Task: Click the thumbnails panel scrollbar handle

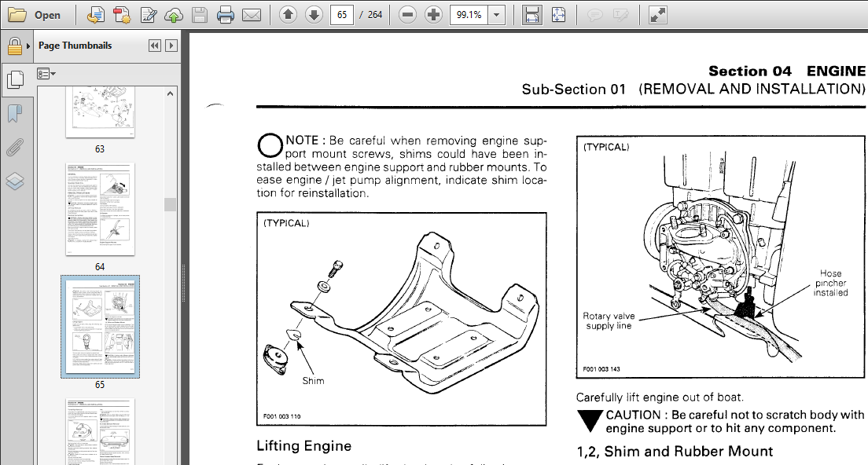Action: [x=170, y=204]
